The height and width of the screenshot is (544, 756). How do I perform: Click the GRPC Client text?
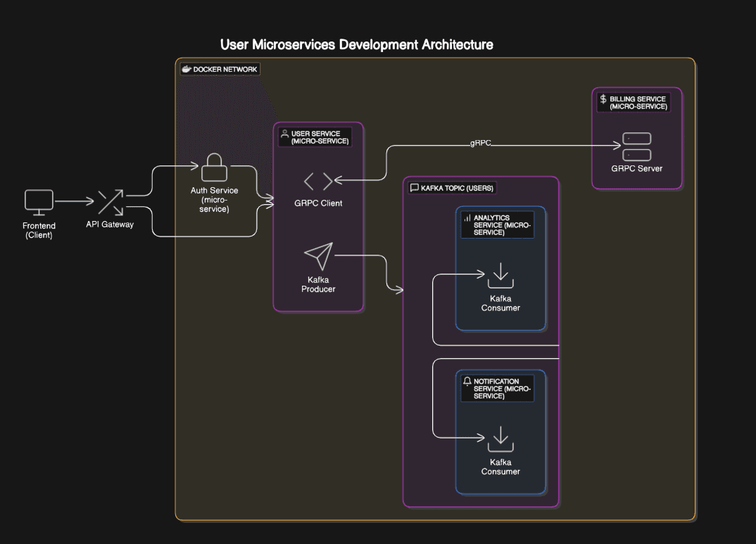318,203
